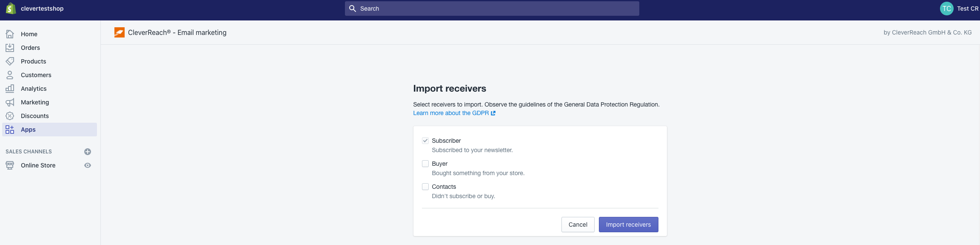Screen dimensions: 980x245
Task: Click the Home icon in sidebar
Action: point(10,34)
